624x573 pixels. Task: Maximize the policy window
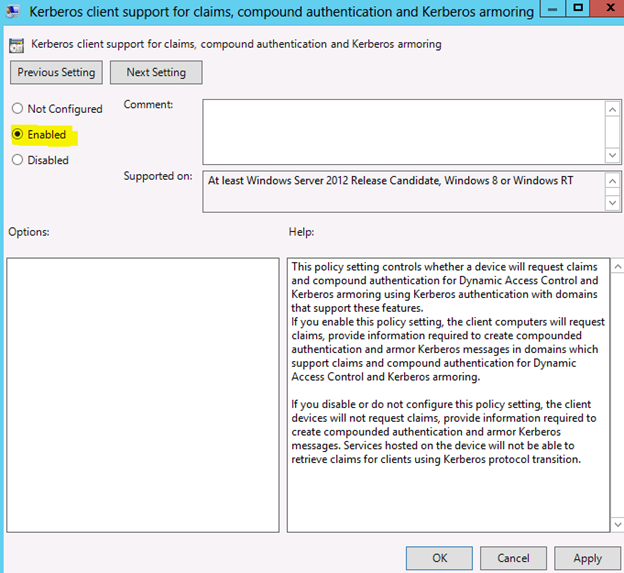tap(578, 8)
